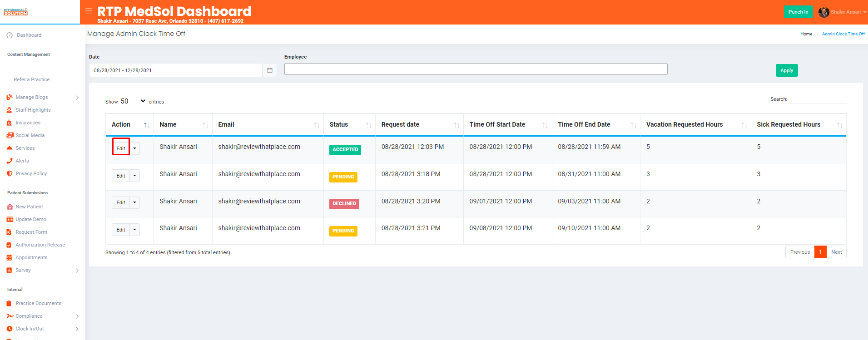Image resolution: width=868 pixels, height=340 pixels.
Task: Click Edit for the DECLINED request
Action: 121,202
